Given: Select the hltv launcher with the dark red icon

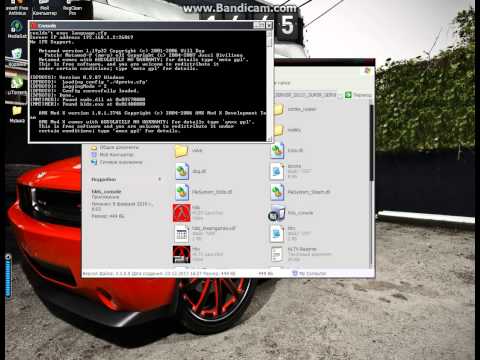Looking at the screenshot, I should tap(182, 254).
